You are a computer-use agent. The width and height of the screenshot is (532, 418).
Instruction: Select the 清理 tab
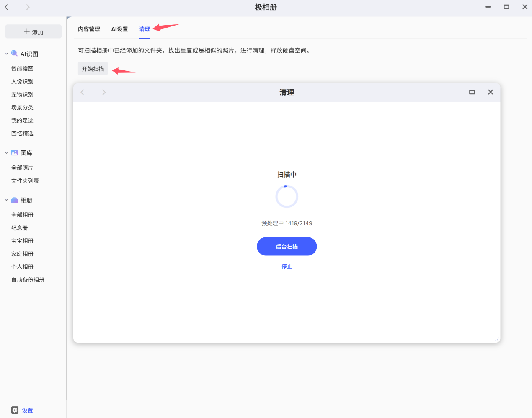(145, 29)
